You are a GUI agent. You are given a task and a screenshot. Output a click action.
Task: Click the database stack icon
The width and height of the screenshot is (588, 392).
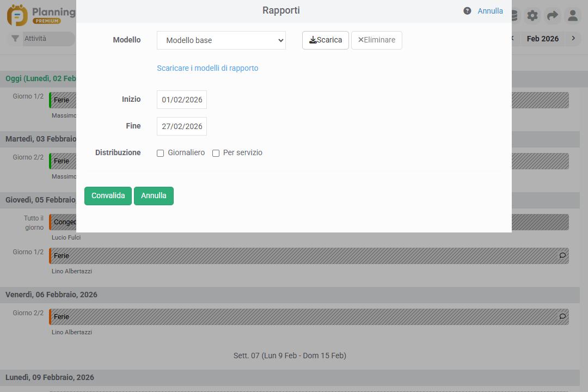click(515, 16)
